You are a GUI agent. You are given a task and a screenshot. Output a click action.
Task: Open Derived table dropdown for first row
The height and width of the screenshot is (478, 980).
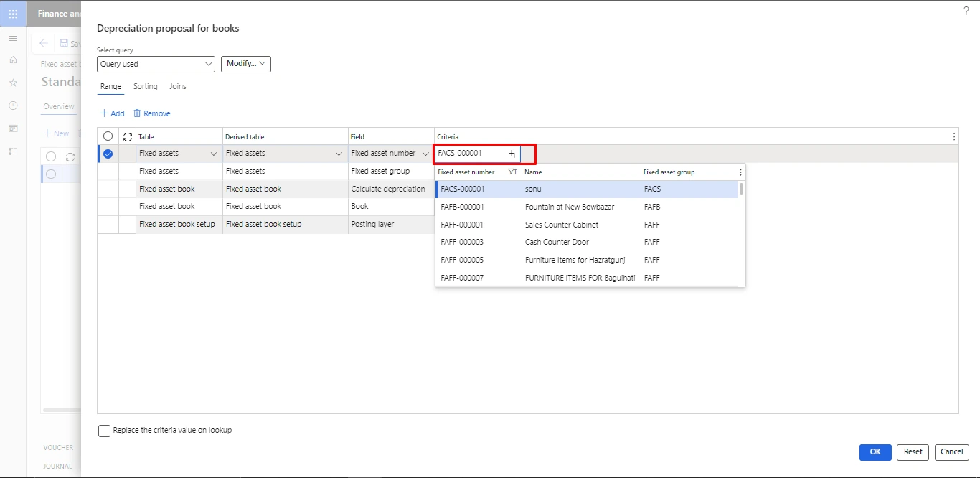(339, 154)
